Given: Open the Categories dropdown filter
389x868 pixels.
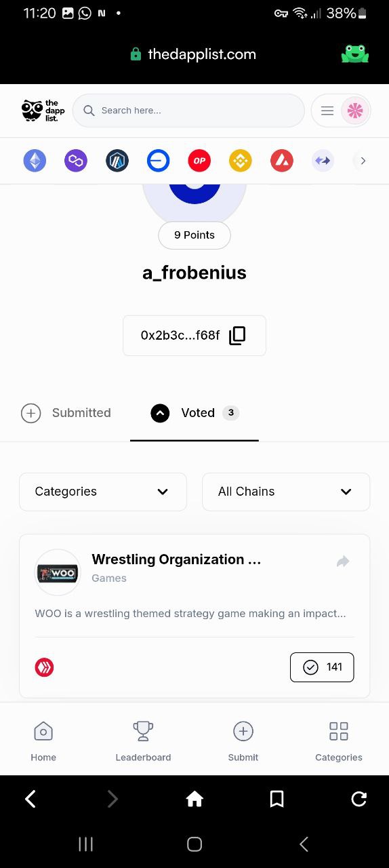Looking at the screenshot, I should [103, 492].
